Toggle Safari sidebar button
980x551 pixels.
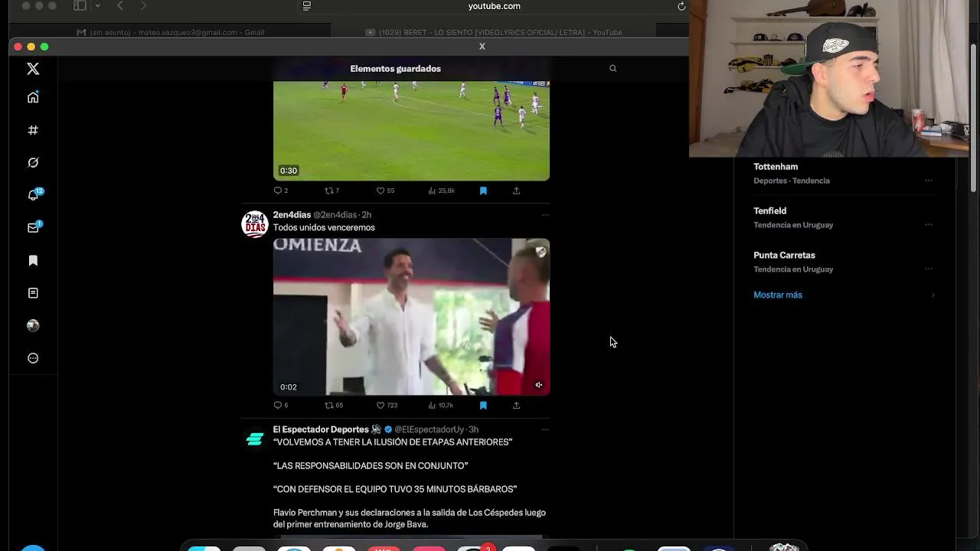(x=80, y=5)
